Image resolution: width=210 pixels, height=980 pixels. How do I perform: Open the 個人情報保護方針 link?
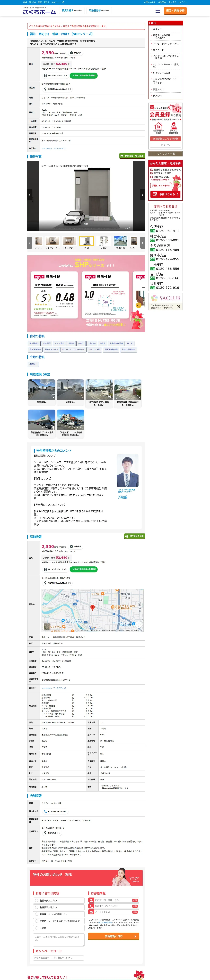[105, 923]
